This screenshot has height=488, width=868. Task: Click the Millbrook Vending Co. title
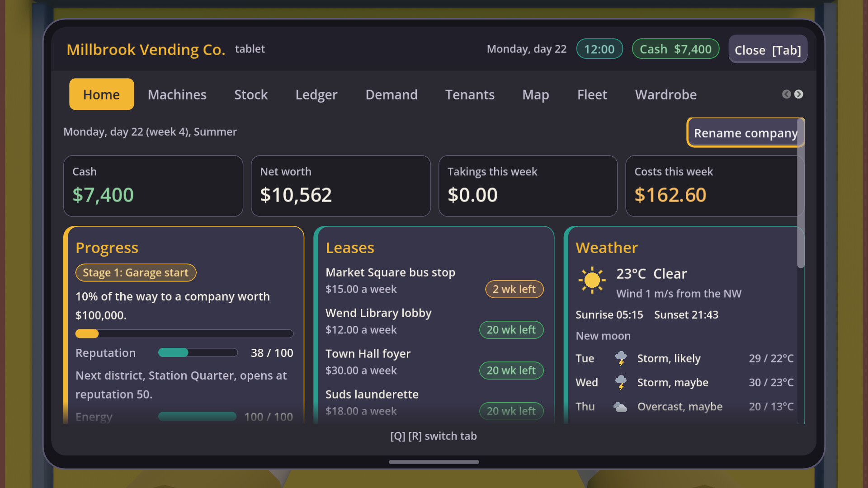[146, 49]
